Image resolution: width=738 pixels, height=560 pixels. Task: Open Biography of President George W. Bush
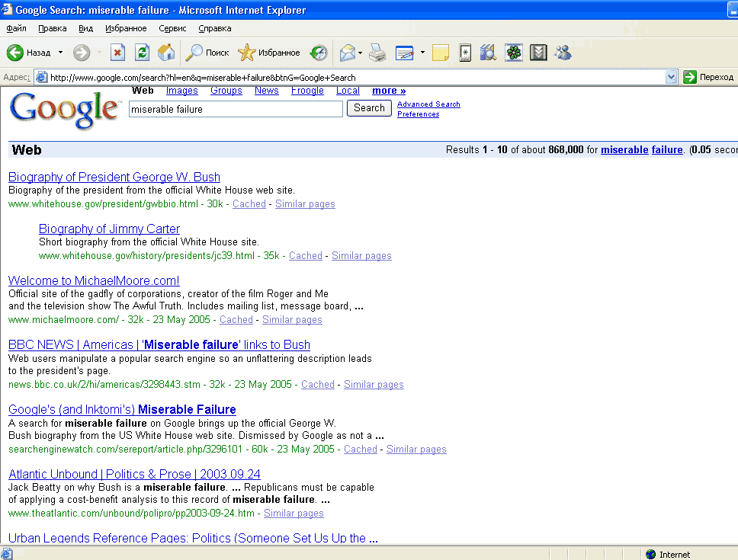pyautogui.click(x=114, y=178)
